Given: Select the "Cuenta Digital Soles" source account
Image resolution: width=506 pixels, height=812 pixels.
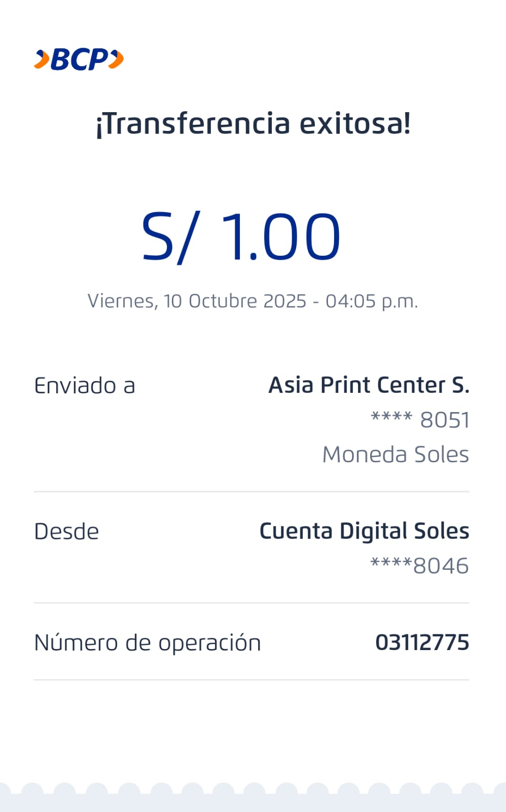Looking at the screenshot, I should [364, 531].
